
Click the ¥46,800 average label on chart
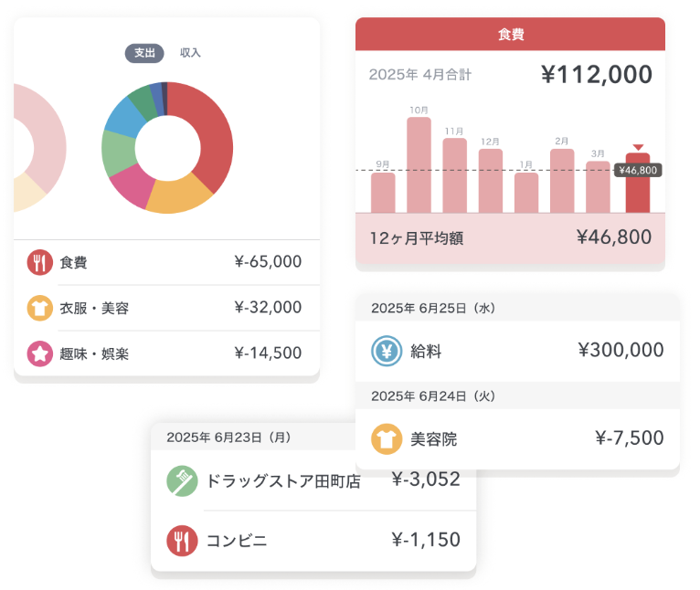[638, 170]
